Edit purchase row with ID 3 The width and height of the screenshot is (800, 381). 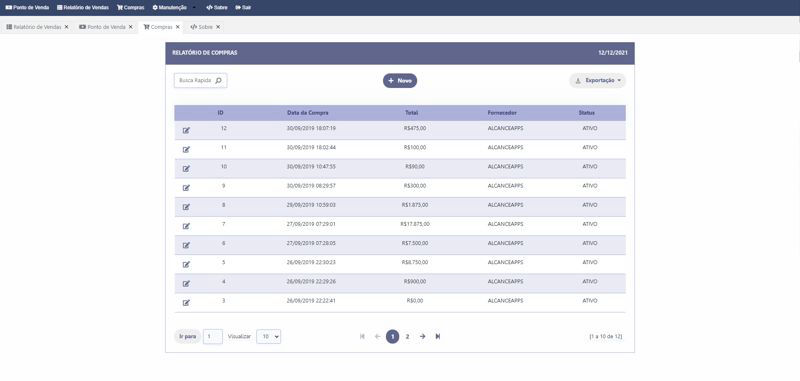click(x=186, y=302)
